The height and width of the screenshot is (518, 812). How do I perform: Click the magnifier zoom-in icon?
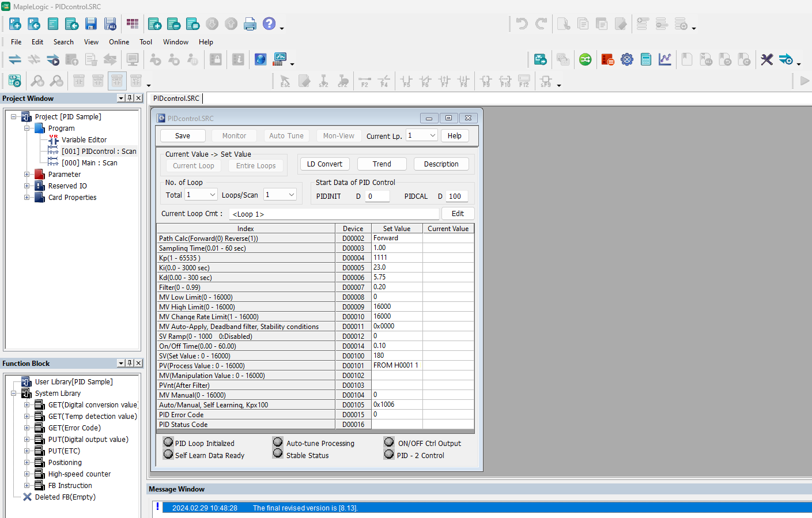(37, 81)
